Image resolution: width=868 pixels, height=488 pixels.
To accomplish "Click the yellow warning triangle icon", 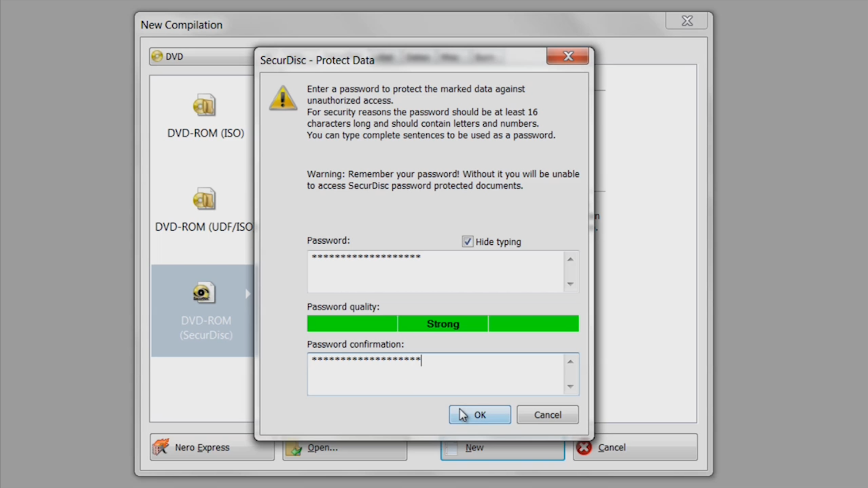I will pos(283,98).
